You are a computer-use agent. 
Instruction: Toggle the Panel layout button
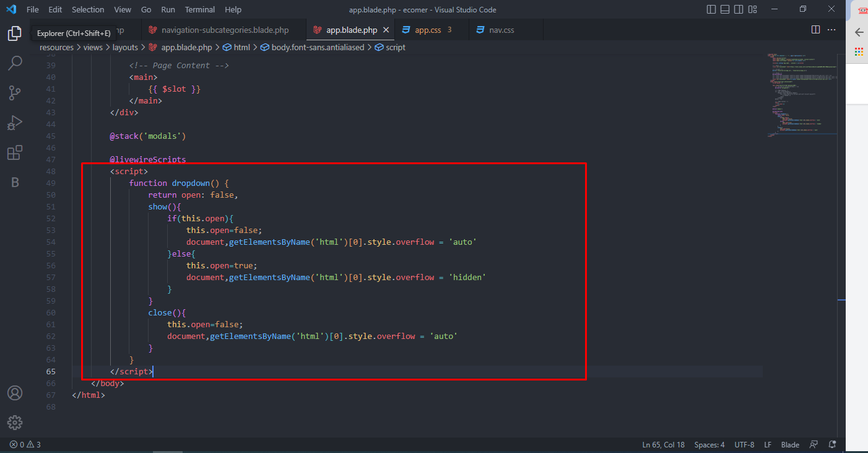(x=726, y=9)
